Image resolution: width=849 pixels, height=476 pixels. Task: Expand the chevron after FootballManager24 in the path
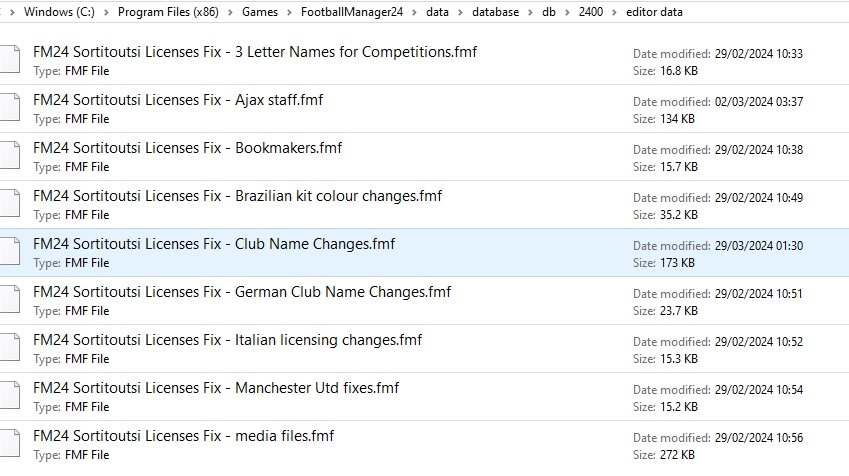(x=414, y=12)
